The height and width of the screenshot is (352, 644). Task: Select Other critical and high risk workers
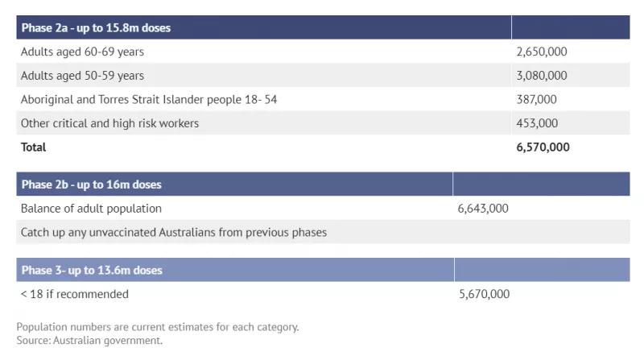click(x=323, y=122)
